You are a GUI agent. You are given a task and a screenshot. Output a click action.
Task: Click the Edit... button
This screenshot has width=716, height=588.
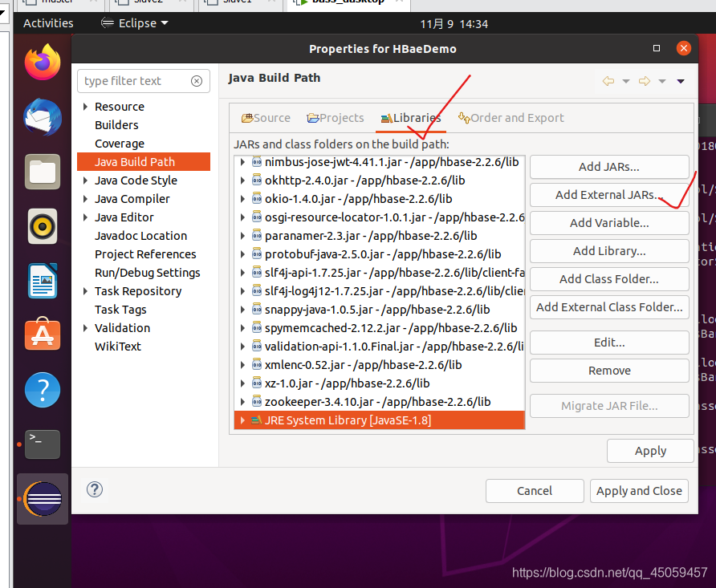(x=609, y=343)
